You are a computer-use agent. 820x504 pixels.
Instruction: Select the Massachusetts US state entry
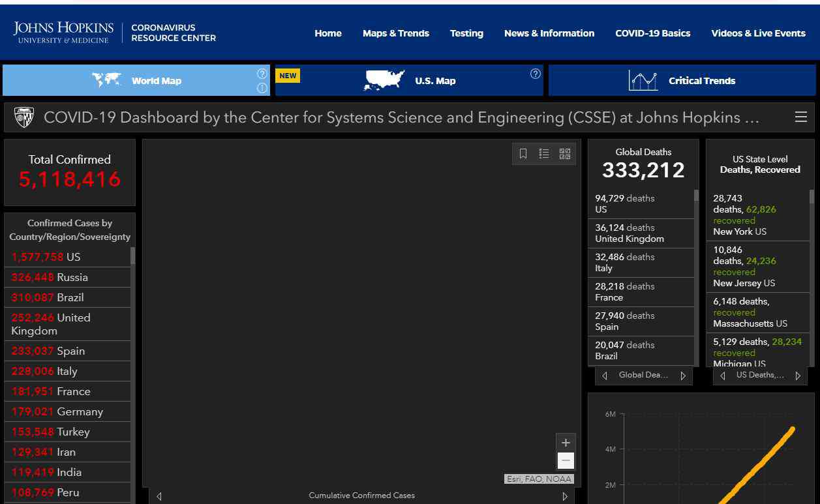pos(758,312)
